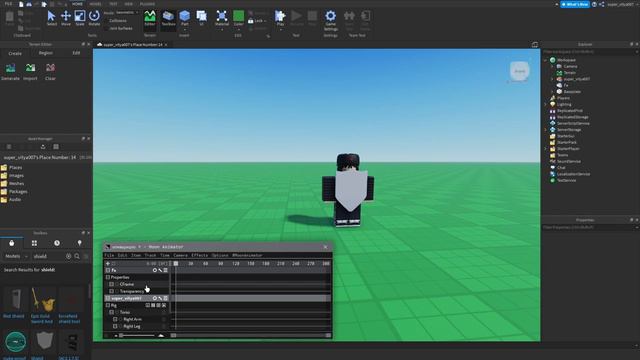Screen dimensions: 640x360
Task: Expand the Baseplate node in Explorer
Action: (x=552, y=91)
